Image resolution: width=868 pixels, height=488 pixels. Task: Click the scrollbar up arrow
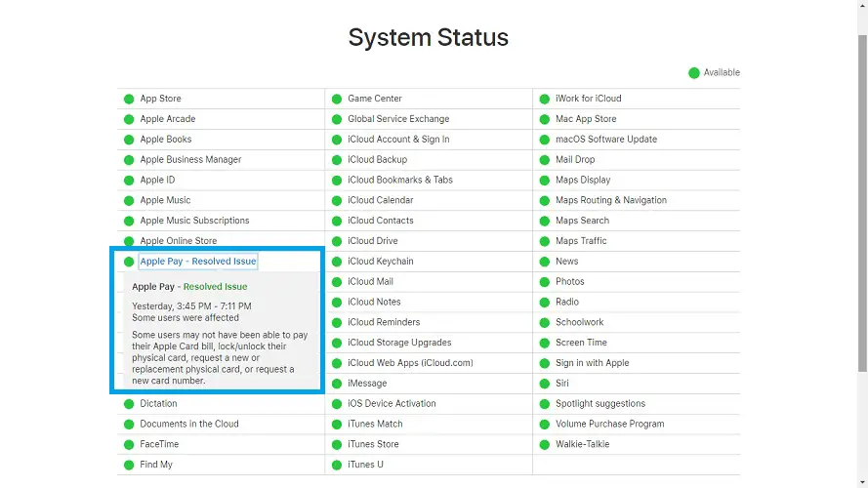(861, 6)
